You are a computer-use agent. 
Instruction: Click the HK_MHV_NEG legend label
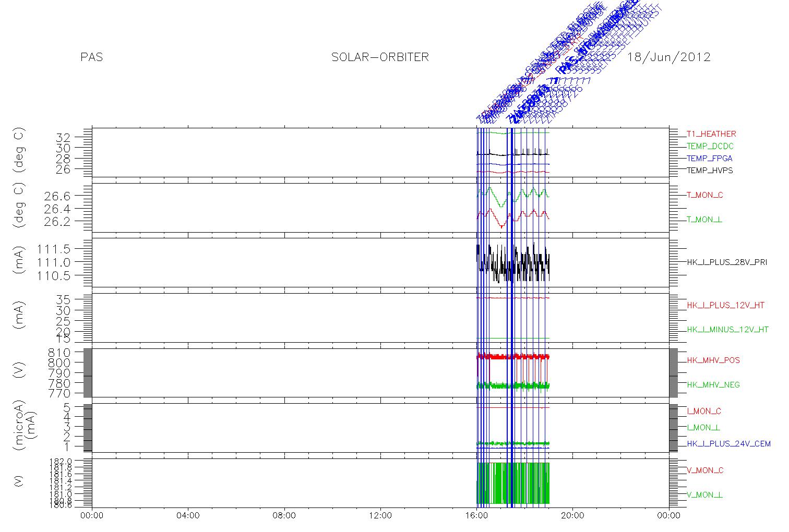(713, 385)
